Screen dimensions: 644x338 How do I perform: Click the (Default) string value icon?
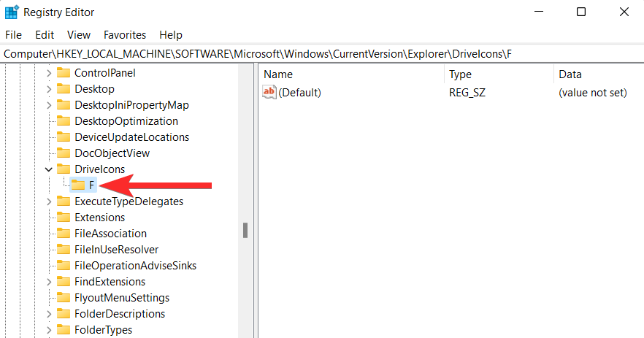(x=269, y=93)
